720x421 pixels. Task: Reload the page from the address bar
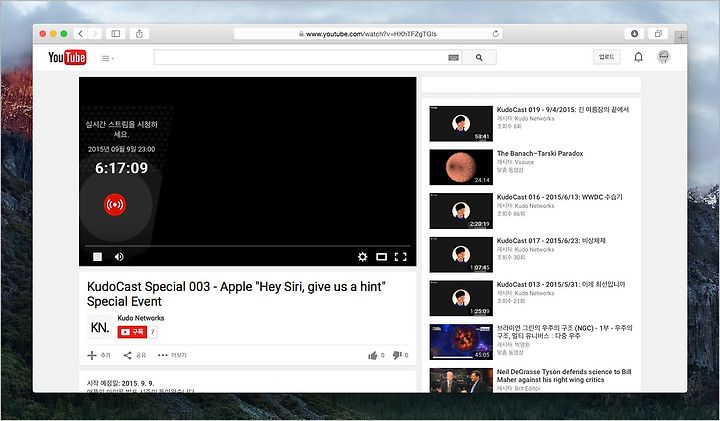click(x=495, y=34)
